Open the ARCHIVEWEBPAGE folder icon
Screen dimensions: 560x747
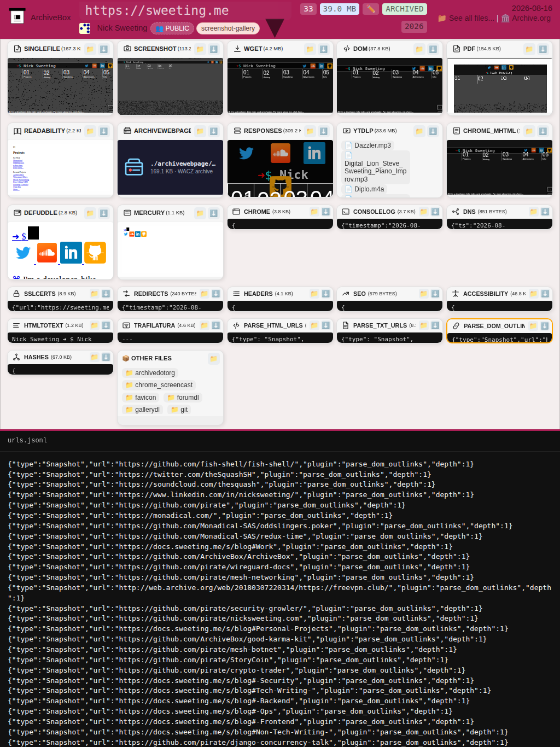pos(200,131)
